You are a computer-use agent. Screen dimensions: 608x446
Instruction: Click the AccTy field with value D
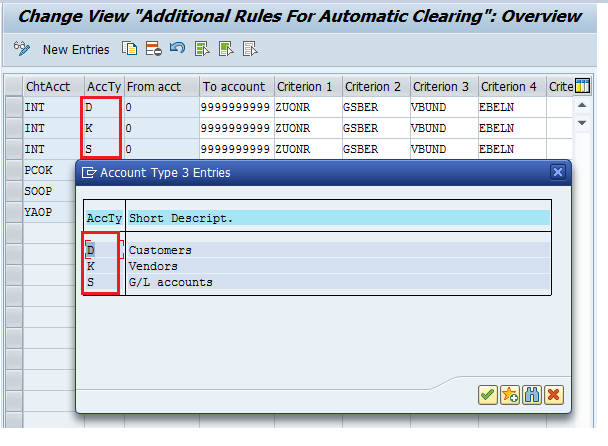102,107
